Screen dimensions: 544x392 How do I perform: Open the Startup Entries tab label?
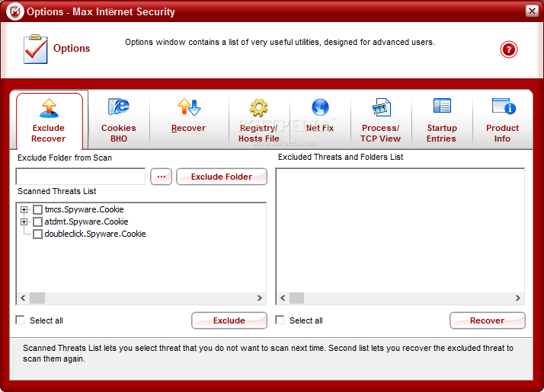pyautogui.click(x=442, y=133)
